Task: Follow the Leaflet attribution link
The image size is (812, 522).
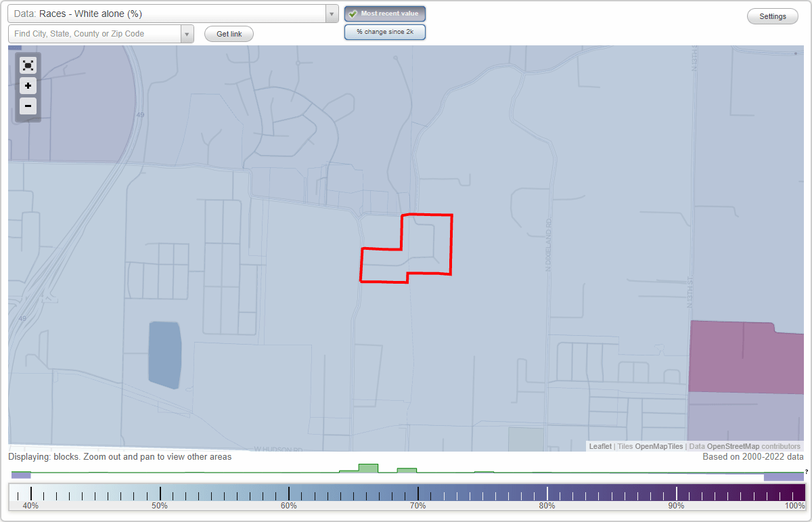Action: [600, 446]
